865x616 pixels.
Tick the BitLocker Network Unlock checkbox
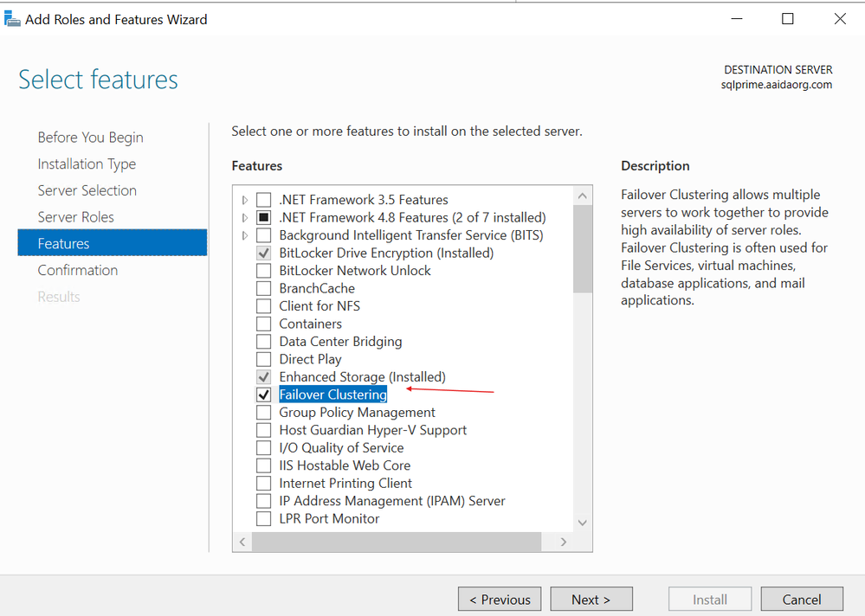tap(264, 271)
